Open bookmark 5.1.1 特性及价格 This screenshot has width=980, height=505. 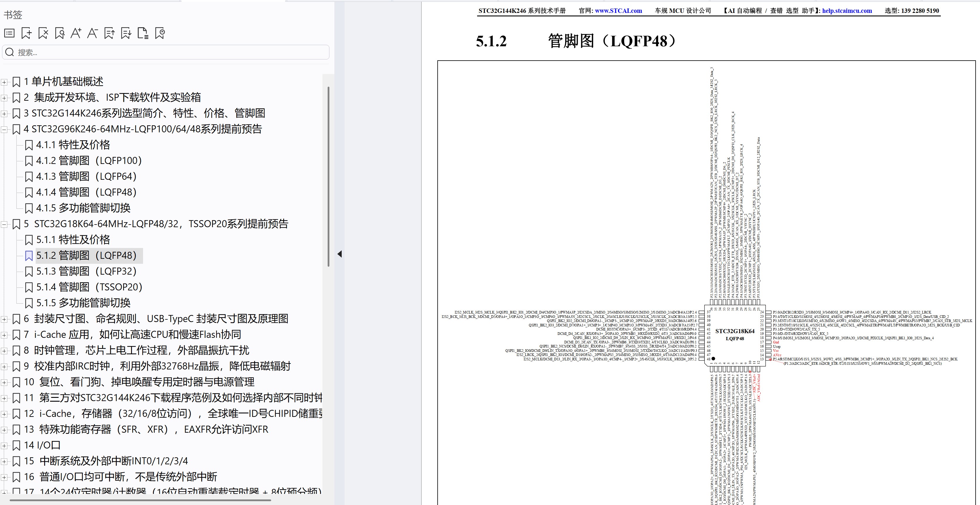pos(73,239)
